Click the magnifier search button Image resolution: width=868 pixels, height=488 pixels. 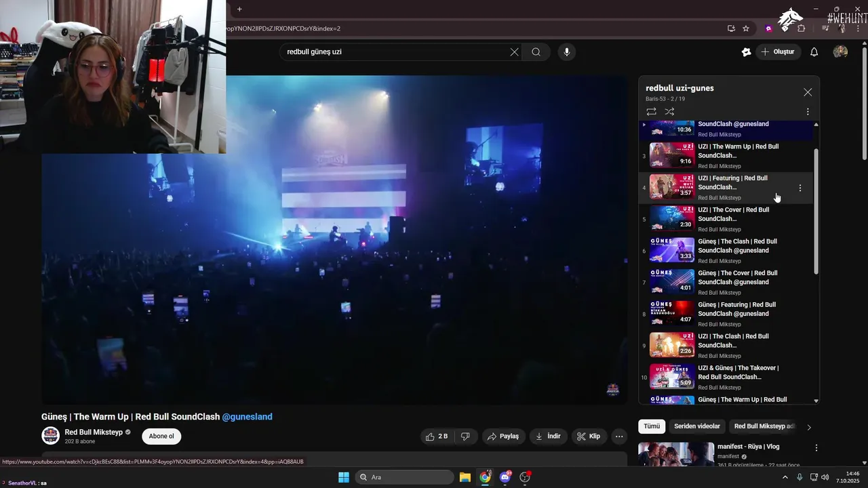tap(536, 52)
